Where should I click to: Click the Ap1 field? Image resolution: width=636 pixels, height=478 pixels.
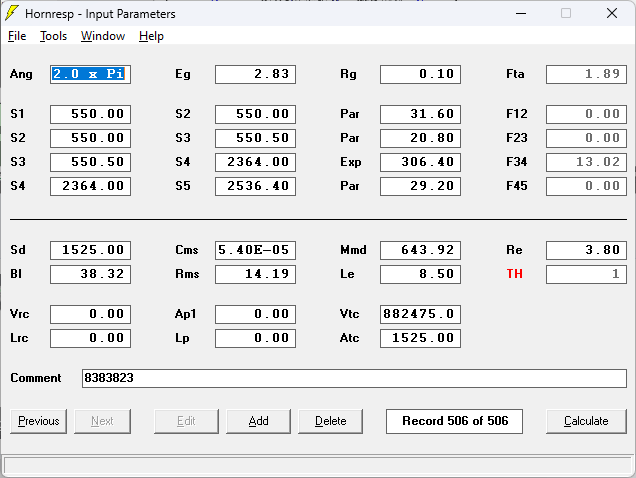point(256,314)
